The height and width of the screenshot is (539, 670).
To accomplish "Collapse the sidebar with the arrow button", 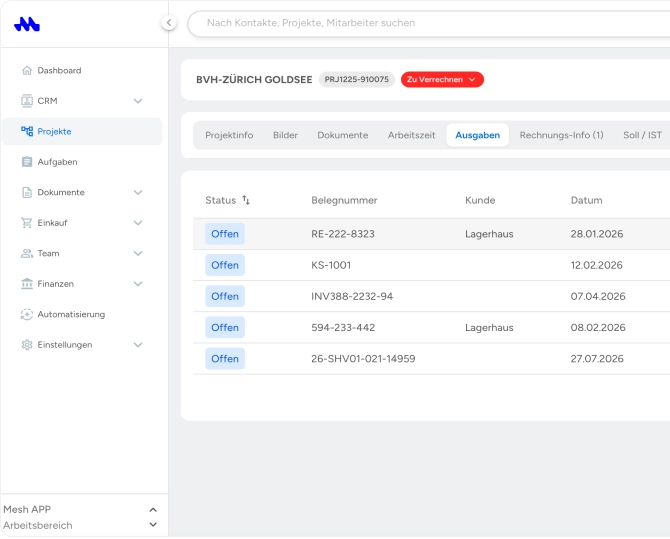I will pyautogui.click(x=169, y=23).
